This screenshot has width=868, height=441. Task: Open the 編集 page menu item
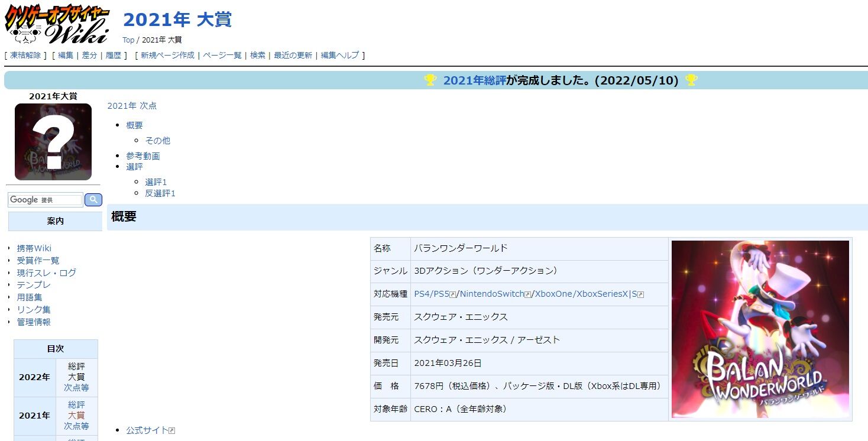click(x=66, y=56)
